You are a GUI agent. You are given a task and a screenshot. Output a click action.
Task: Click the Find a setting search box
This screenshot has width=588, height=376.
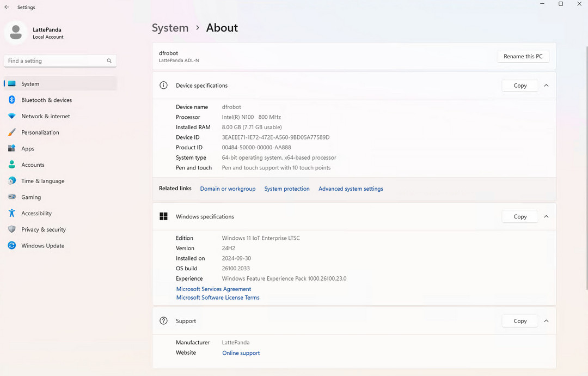(x=56, y=61)
